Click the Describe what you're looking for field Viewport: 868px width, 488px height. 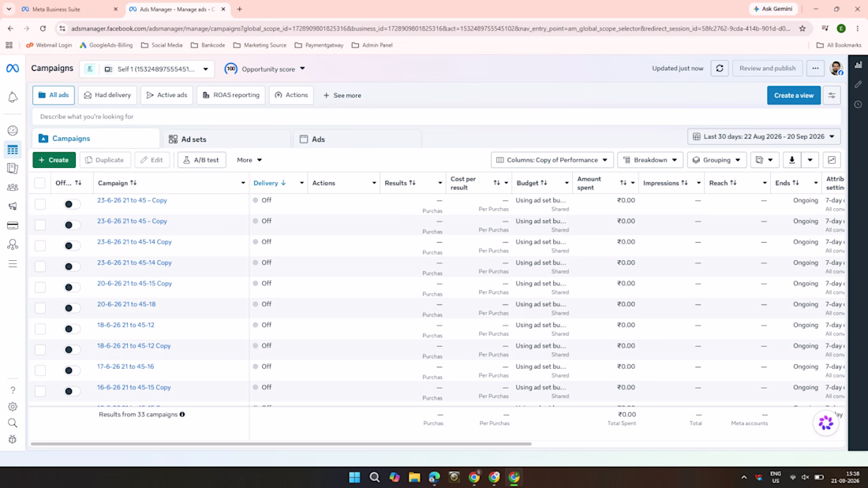click(436, 117)
